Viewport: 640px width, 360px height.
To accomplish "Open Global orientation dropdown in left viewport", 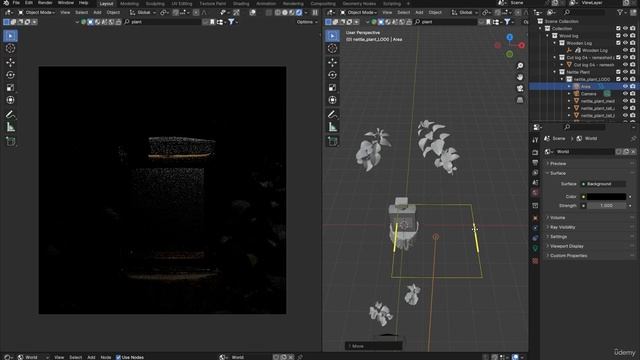I will (x=143, y=13).
